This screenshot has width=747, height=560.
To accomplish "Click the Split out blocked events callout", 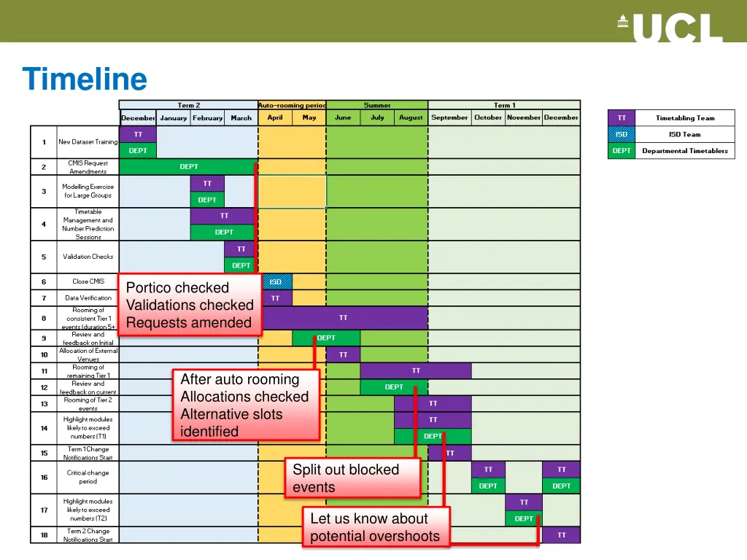I will 353,478.
